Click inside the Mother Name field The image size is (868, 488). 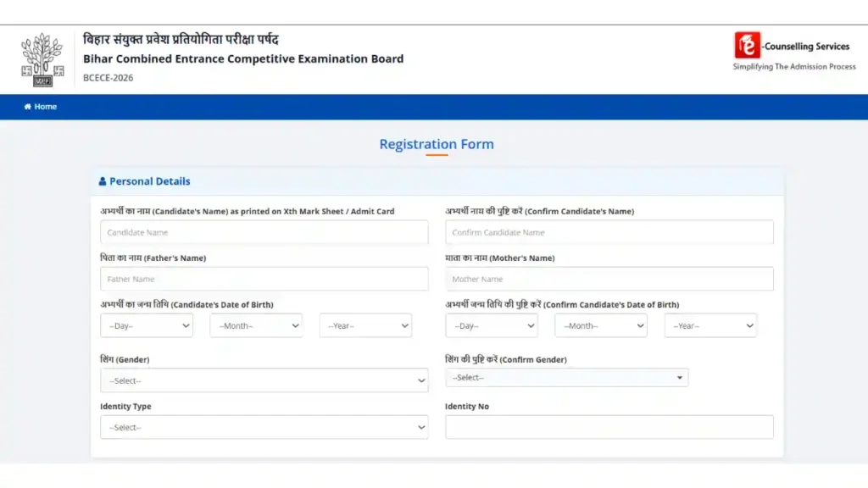pos(609,279)
